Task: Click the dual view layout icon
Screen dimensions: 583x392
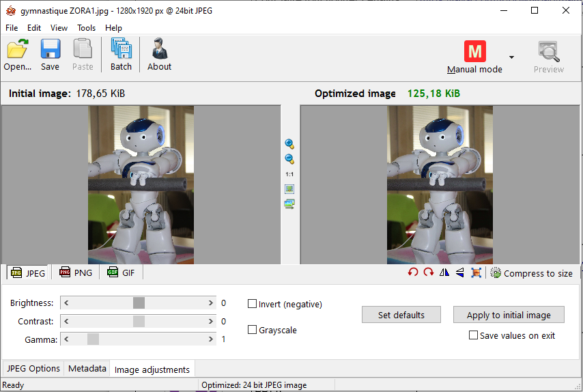Action: 289,204
